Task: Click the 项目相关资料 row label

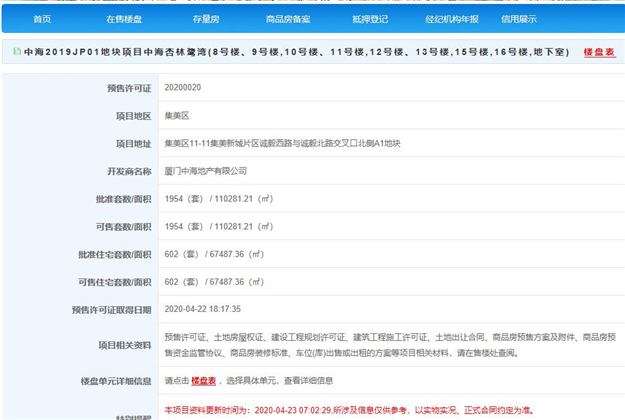Action: pyautogui.click(x=125, y=345)
